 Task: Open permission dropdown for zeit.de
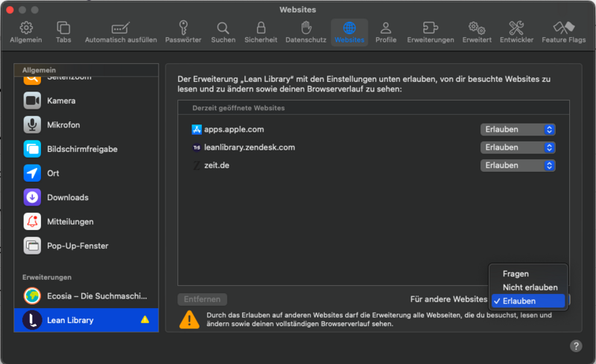pyautogui.click(x=518, y=165)
